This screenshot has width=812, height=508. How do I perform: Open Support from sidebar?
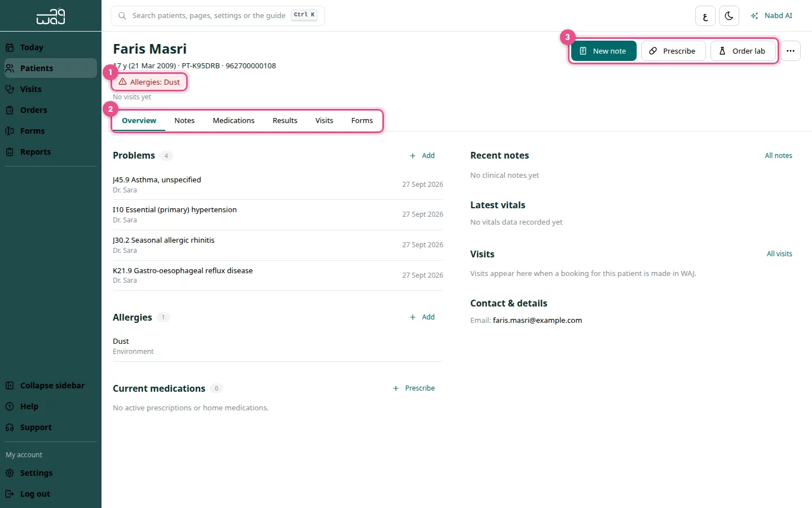tap(51, 427)
